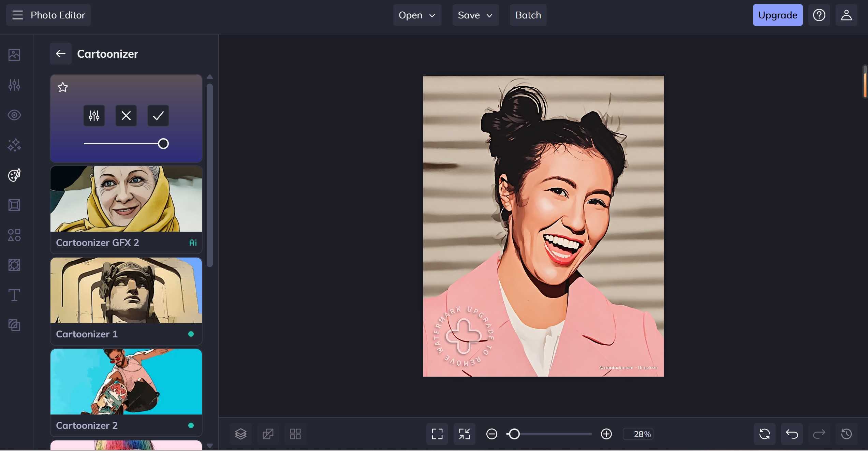
Task: Open the Touch Up eye tab
Action: [14, 115]
